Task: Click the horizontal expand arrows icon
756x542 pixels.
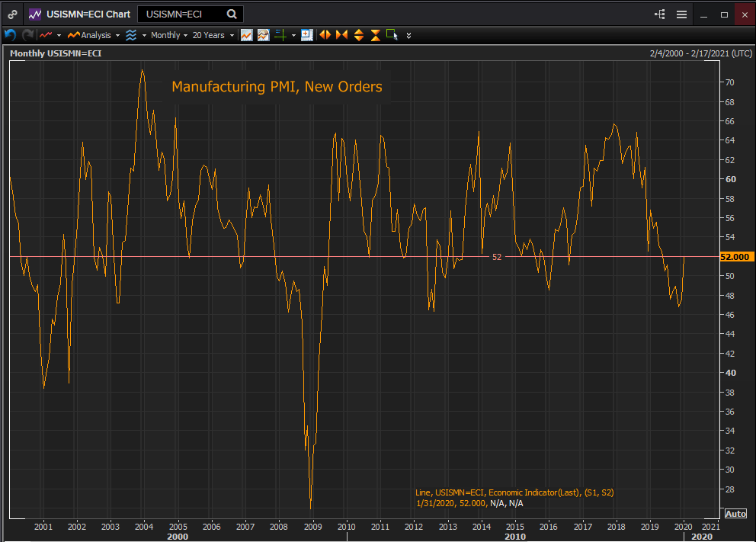Action: (325, 35)
